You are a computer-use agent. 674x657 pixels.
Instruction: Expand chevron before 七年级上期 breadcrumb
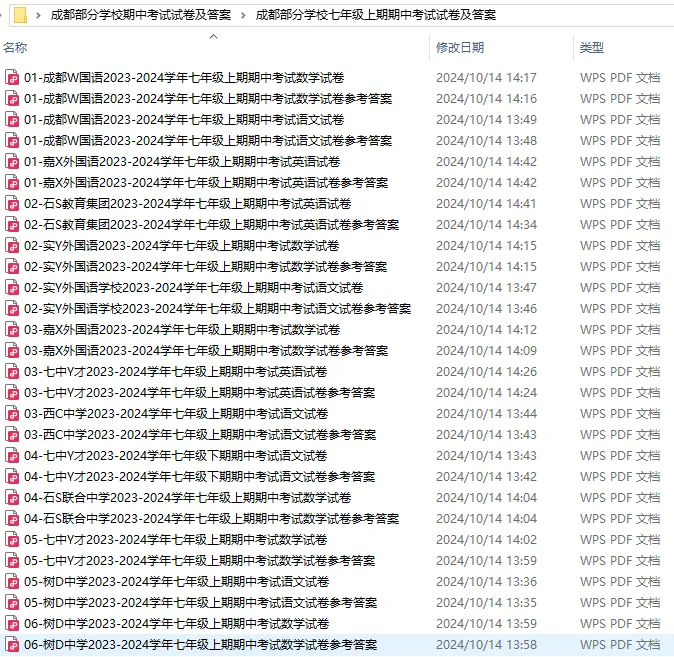click(243, 15)
